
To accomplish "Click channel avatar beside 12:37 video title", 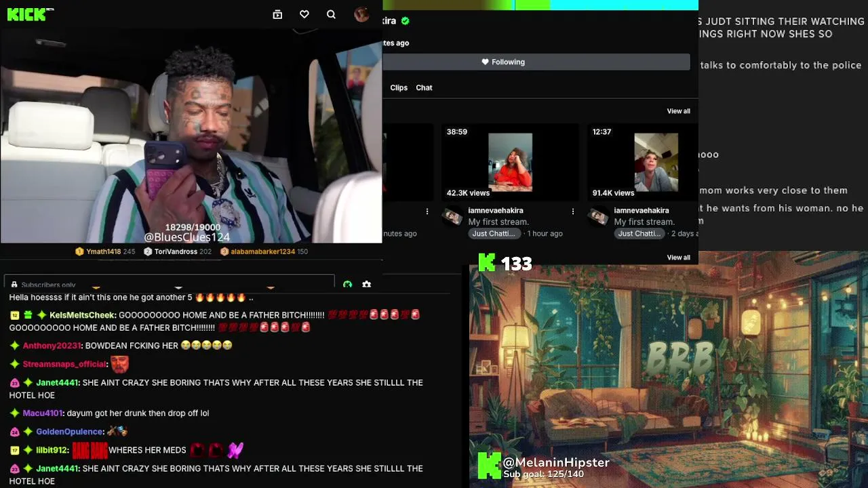I will pyautogui.click(x=598, y=217).
